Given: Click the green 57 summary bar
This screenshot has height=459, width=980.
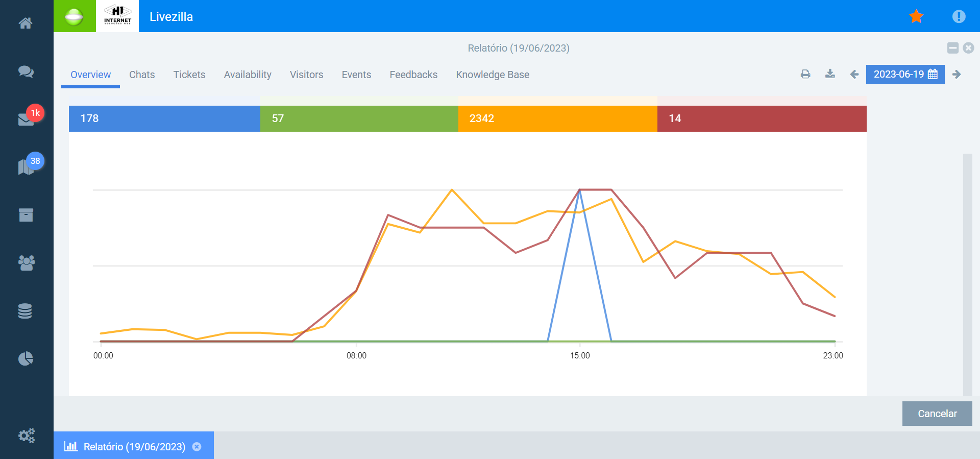Looking at the screenshot, I should click(x=359, y=118).
